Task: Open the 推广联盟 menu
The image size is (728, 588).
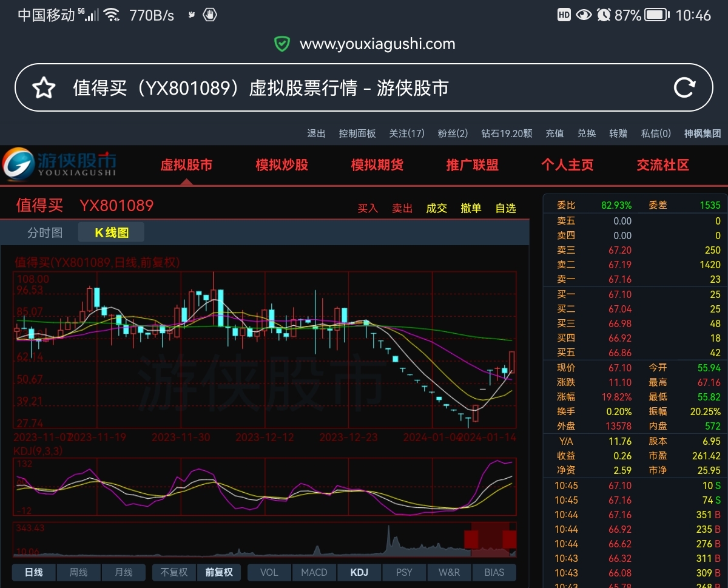Action: [472, 165]
